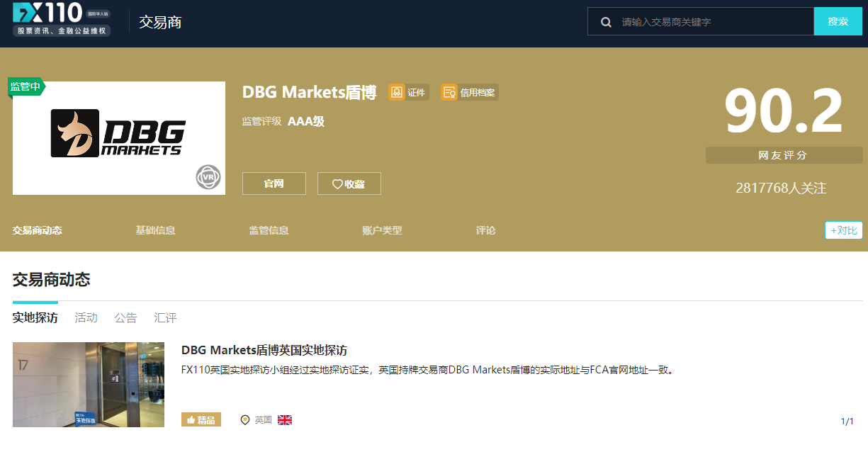Open the 信用档案 credit file badge
868x452 pixels.
[x=469, y=92]
